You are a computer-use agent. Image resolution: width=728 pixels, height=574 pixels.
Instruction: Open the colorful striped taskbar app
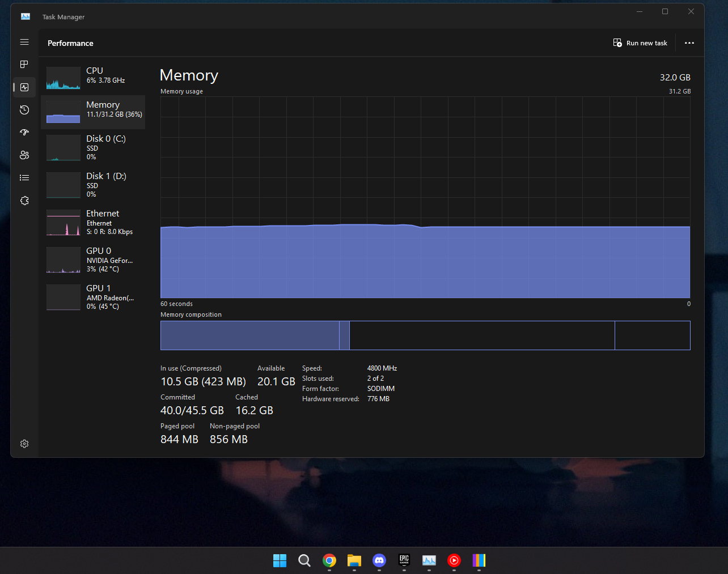click(479, 560)
